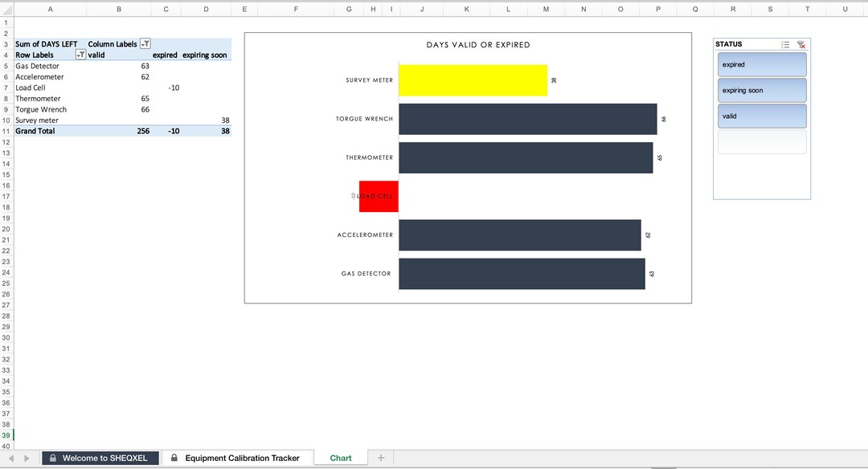868x469 pixels.
Task: Select the red Load Cell bar in chart
Action: [378, 196]
